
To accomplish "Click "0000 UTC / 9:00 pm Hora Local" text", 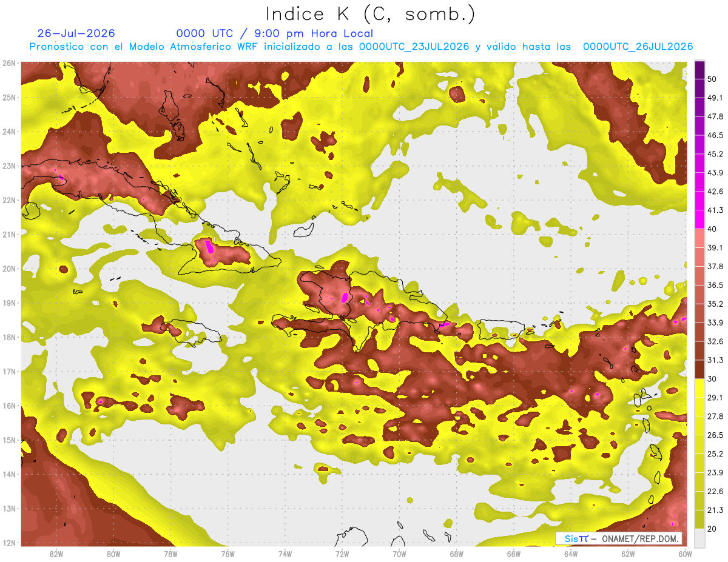I will (275, 33).
